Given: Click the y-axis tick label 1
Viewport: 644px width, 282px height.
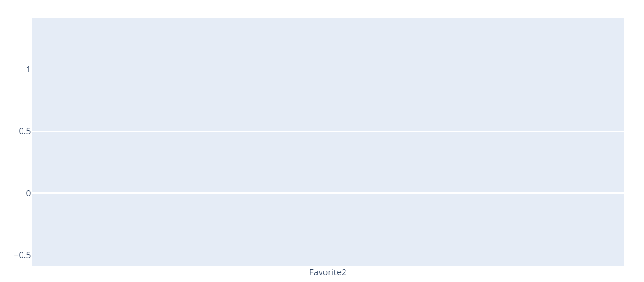Looking at the screenshot, I should 28,69.
